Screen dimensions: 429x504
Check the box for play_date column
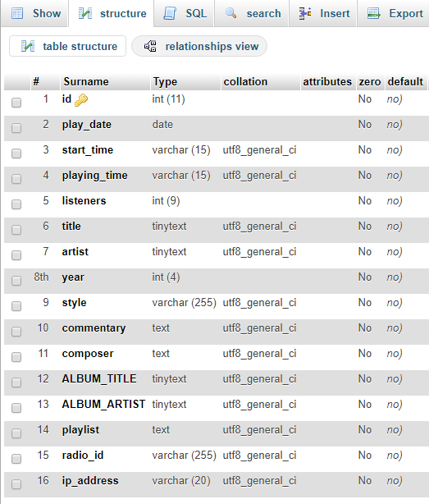coord(16,128)
